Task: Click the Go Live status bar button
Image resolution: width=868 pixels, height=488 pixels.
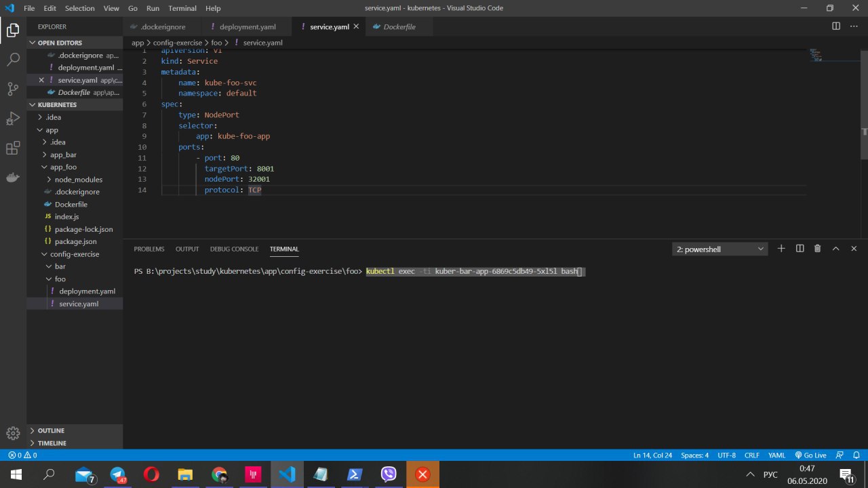Action: tap(811, 455)
